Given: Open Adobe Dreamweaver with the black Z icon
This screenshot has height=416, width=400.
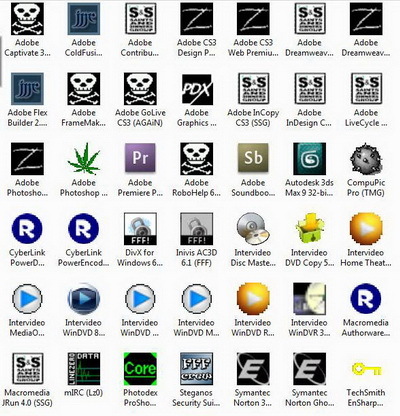Looking at the screenshot, I should (366, 19).
